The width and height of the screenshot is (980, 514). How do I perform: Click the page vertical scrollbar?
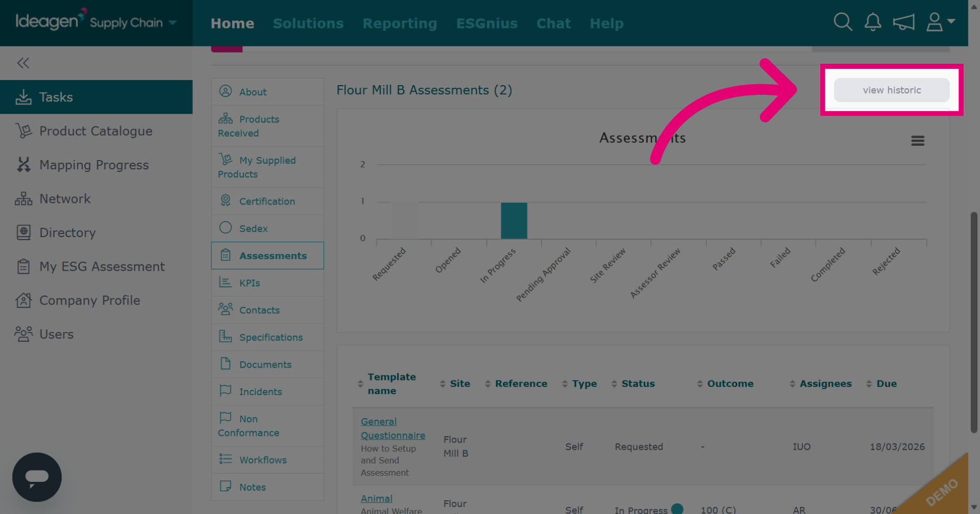[974, 322]
